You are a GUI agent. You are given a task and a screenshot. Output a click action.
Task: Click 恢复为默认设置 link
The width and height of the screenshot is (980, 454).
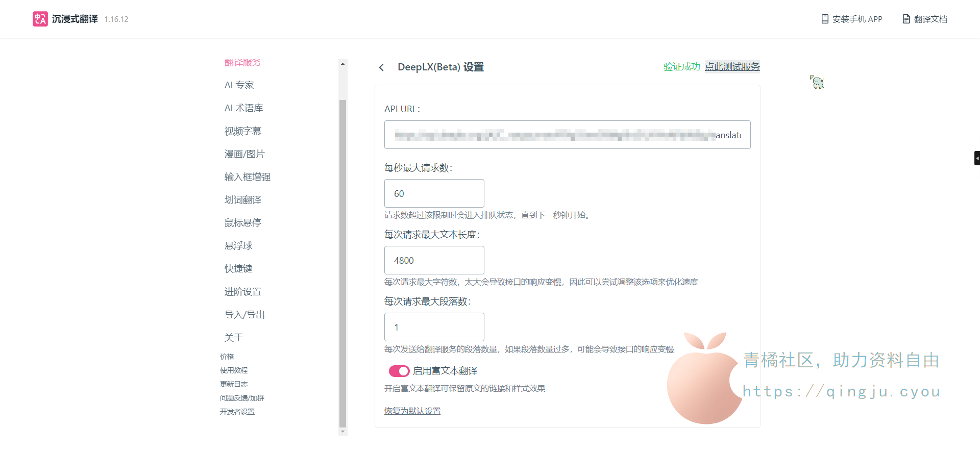pyautogui.click(x=412, y=411)
